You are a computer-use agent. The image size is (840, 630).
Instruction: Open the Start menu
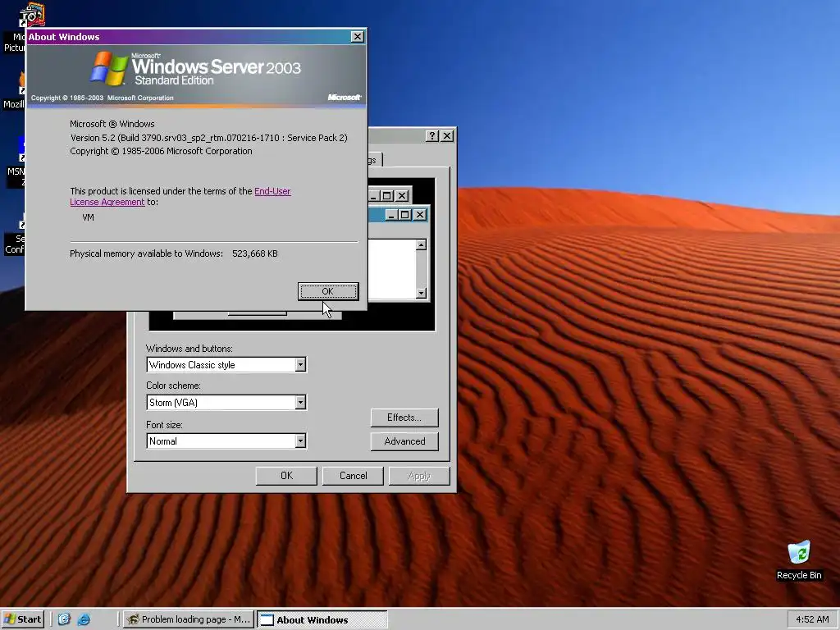[x=22, y=619]
